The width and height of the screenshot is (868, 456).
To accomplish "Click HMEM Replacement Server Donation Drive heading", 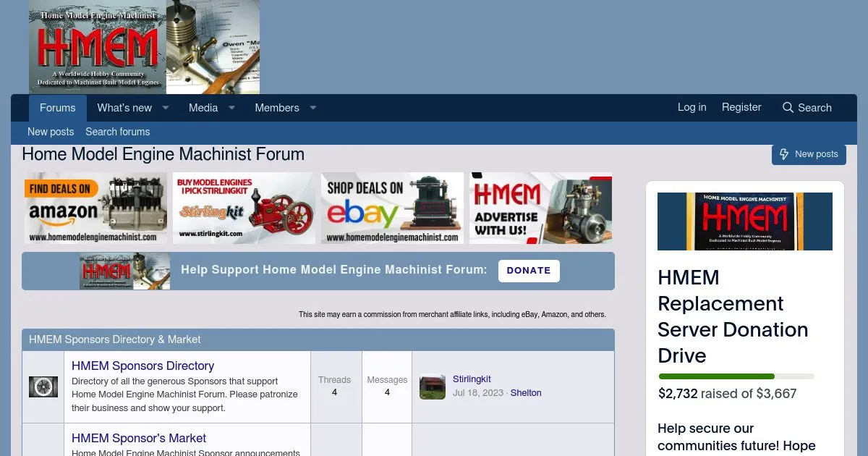I will [x=733, y=316].
